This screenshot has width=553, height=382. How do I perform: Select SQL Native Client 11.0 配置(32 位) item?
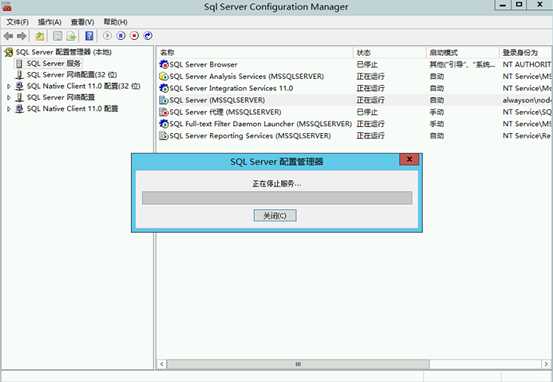pyautogui.click(x=84, y=86)
